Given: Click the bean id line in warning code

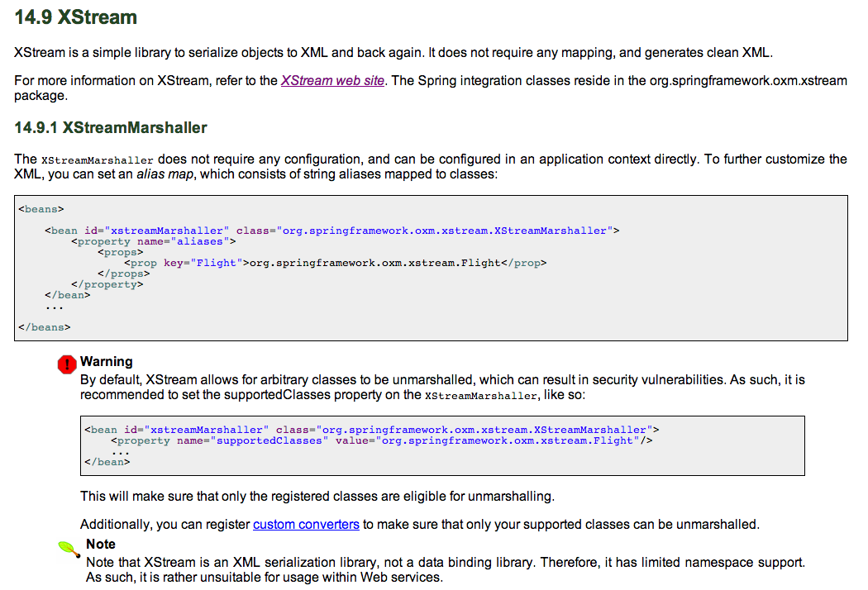Looking at the screenshot, I should click(372, 430).
